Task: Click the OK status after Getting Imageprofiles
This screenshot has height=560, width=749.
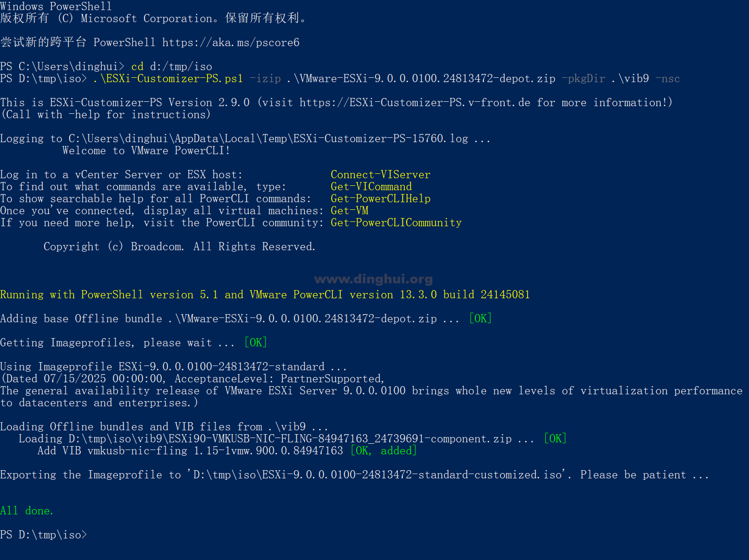Action: click(255, 342)
